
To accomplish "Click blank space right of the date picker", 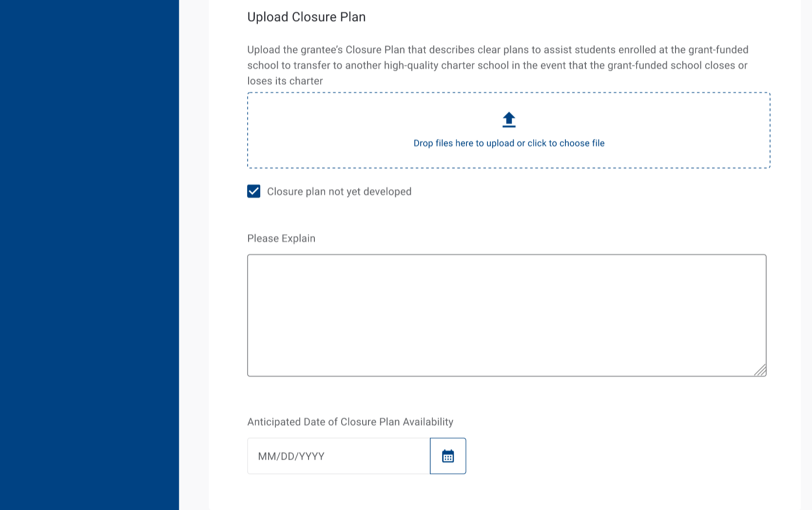I will click(x=609, y=456).
